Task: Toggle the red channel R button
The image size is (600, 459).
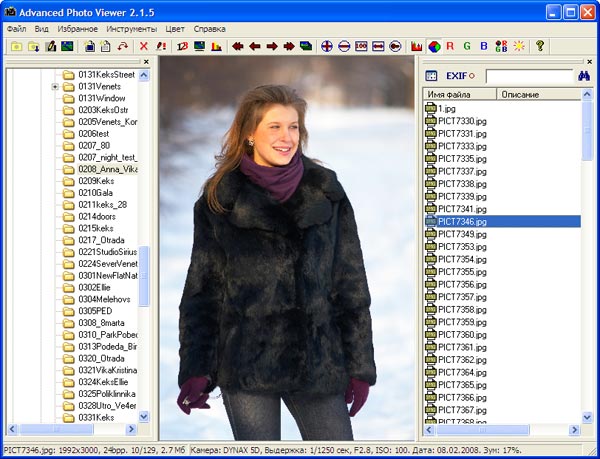Action: (450, 46)
